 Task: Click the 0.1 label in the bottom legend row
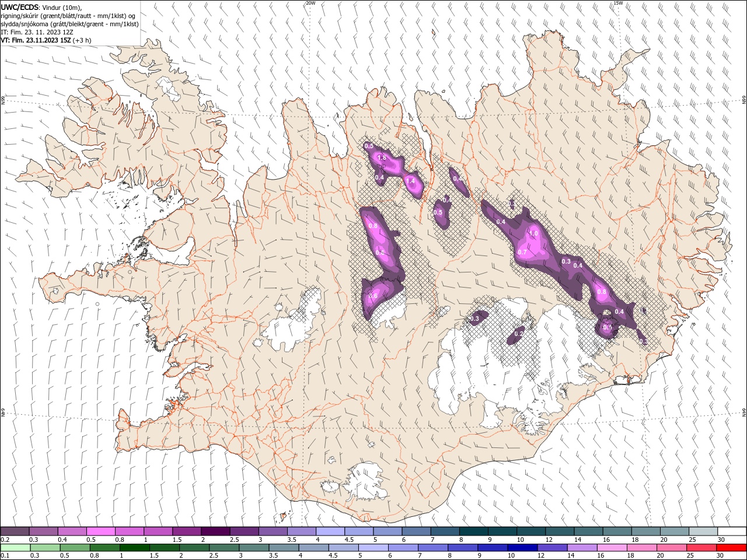5,556
